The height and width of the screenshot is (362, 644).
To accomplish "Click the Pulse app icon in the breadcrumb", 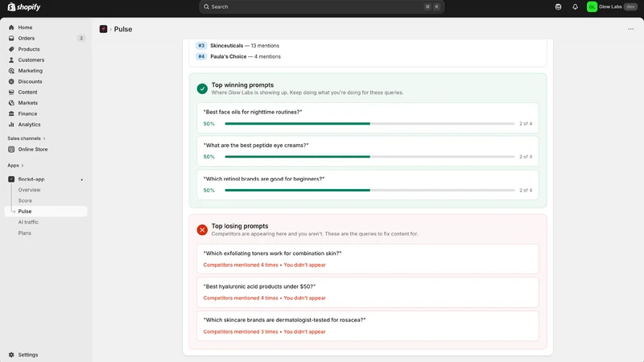I will click(x=104, y=29).
